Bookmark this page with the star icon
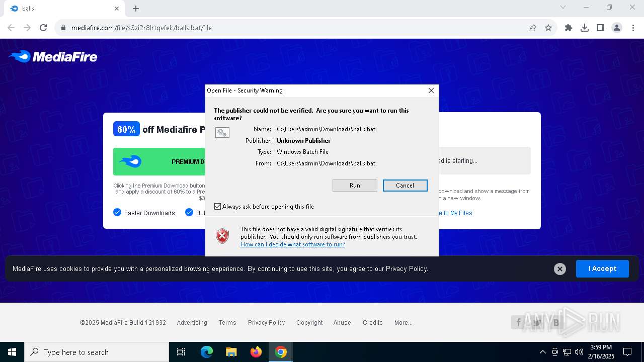644x362 pixels. pyautogui.click(x=548, y=28)
